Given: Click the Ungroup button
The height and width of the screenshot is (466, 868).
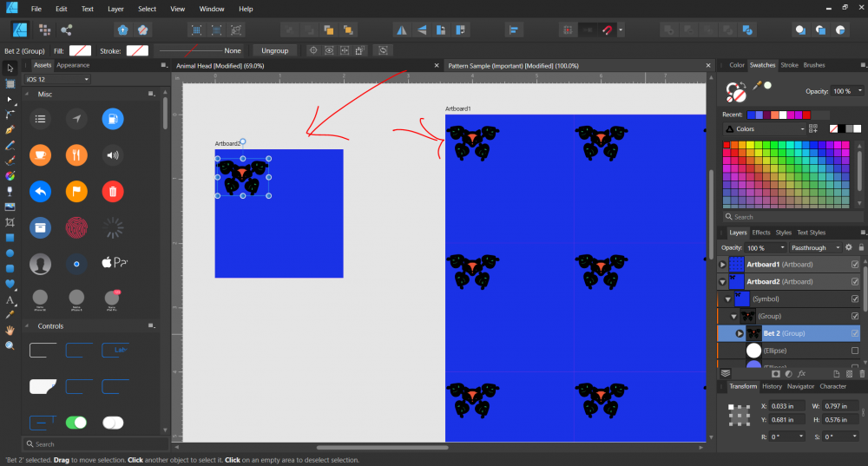Looking at the screenshot, I should tap(274, 50).
